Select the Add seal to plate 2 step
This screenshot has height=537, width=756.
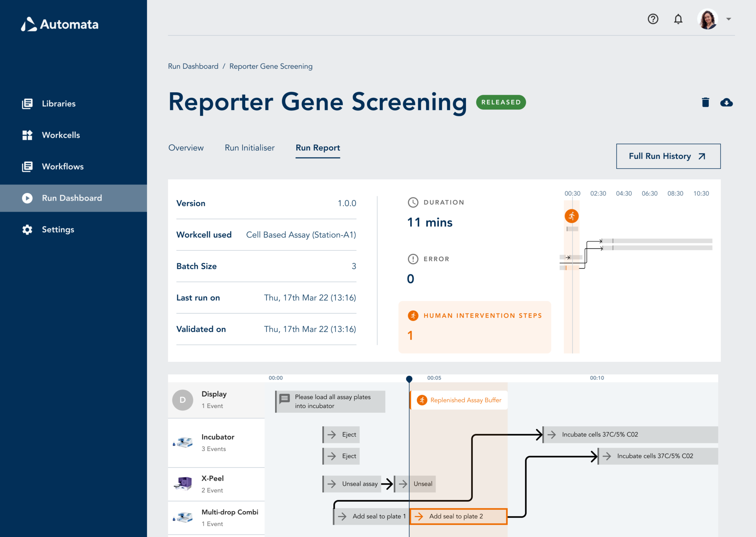(458, 516)
